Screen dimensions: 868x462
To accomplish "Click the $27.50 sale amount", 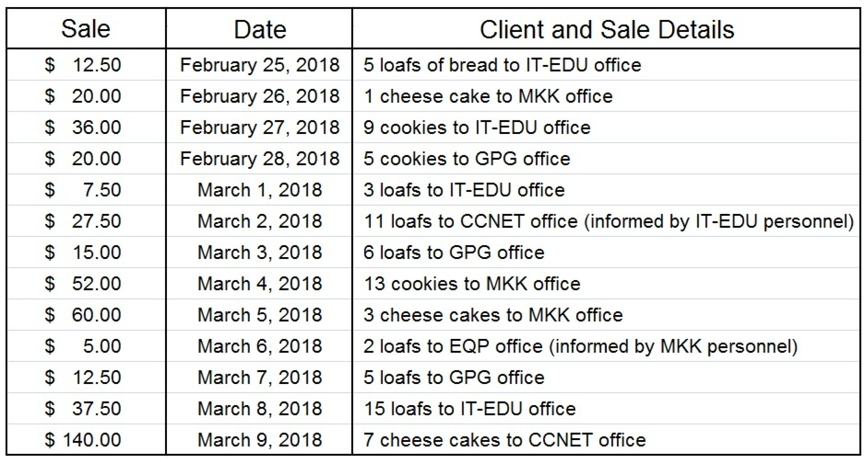I will [x=83, y=221].
